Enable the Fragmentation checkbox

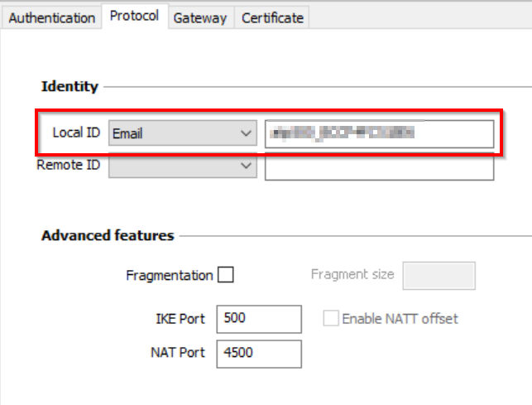(225, 275)
